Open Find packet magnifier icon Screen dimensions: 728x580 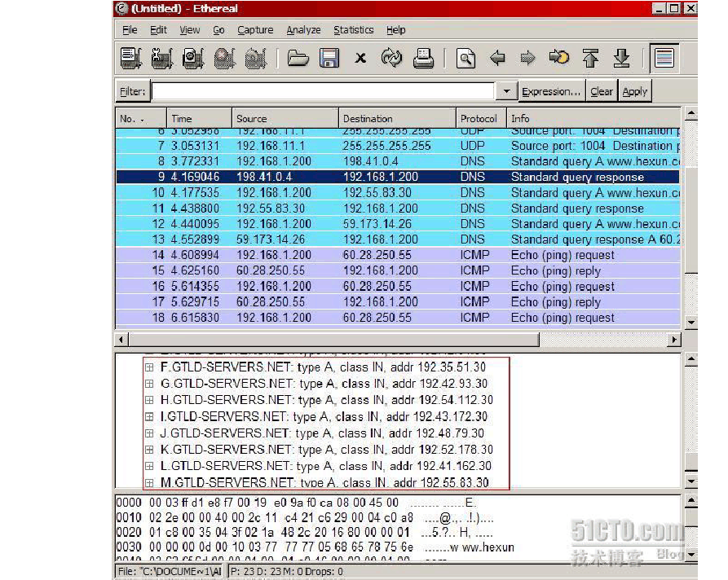coord(465,59)
